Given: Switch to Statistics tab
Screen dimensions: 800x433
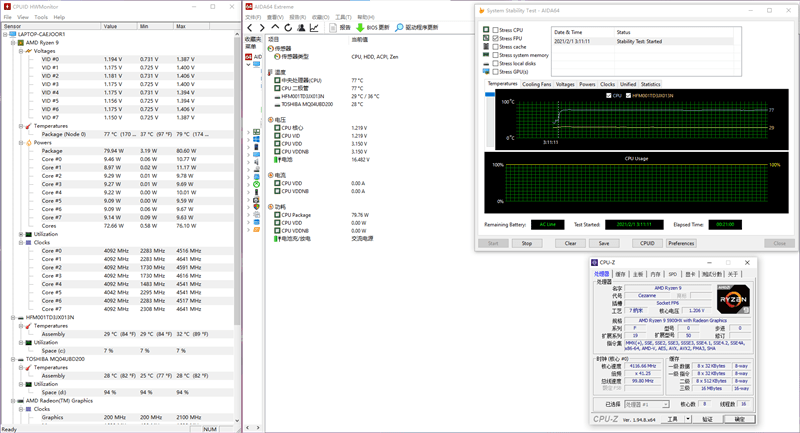Looking at the screenshot, I should pos(651,84).
